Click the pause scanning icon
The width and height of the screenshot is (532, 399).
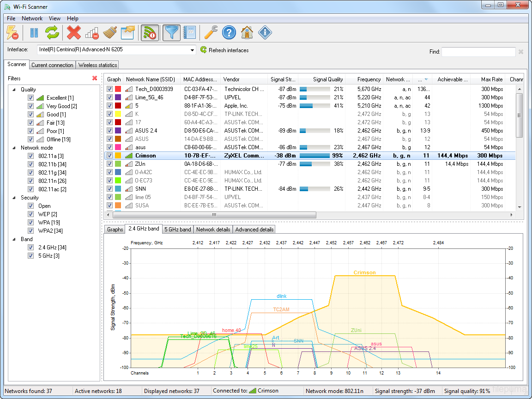coord(34,32)
